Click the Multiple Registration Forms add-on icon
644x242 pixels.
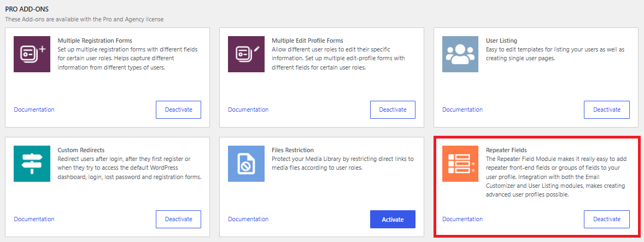pyautogui.click(x=32, y=54)
